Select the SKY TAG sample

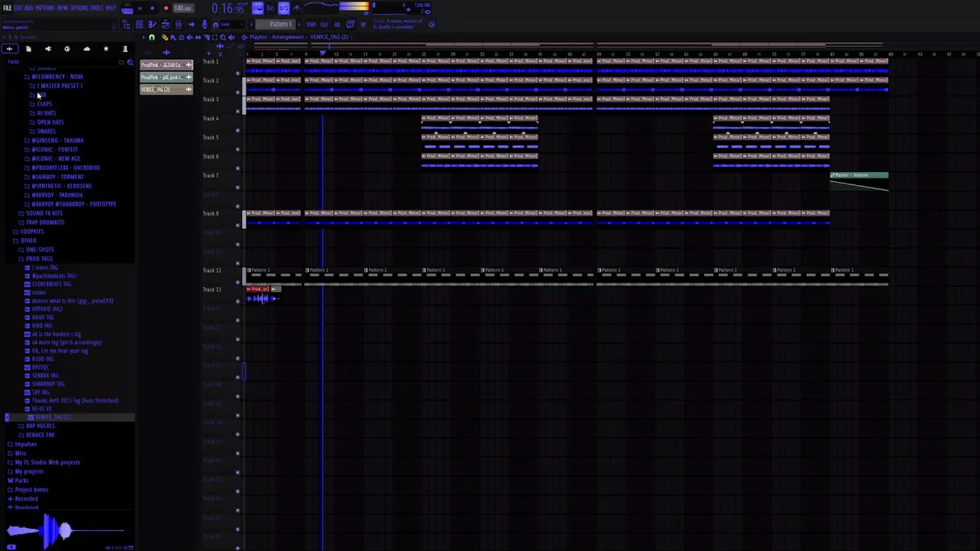pos(37,393)
